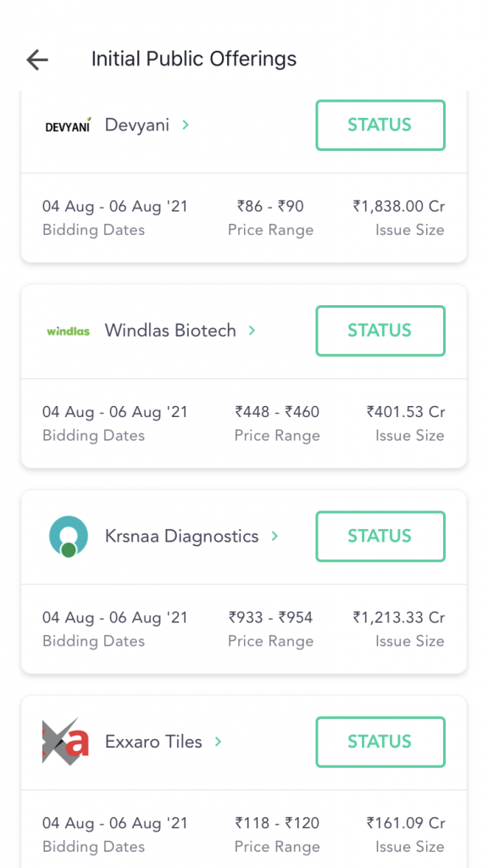Tap the back arrow to exit IPO list

(36, 59)
